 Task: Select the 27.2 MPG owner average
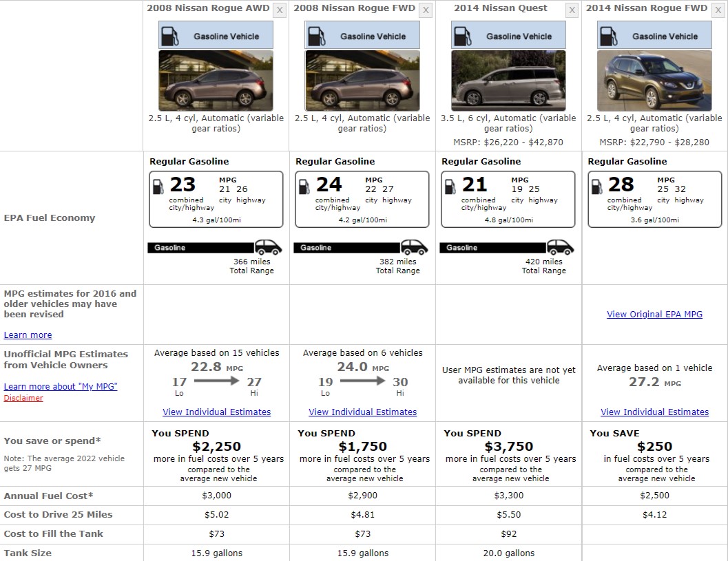point(654,382)
